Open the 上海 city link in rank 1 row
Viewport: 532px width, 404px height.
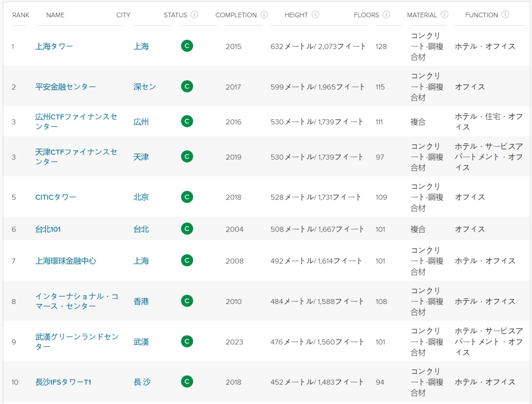(x=141, y=46)
